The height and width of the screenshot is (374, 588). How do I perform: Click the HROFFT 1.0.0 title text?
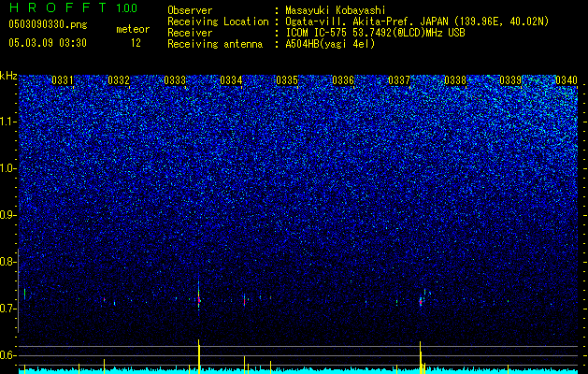tap(73, 7)
